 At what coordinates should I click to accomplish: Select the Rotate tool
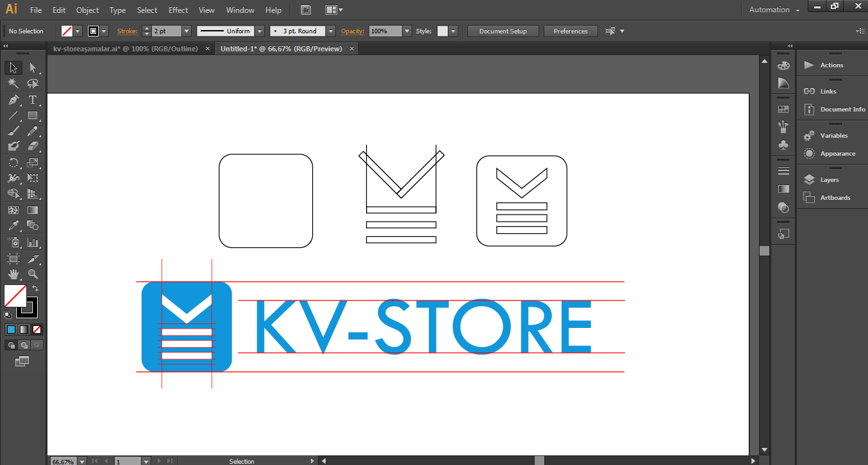[x=13, y=163]
